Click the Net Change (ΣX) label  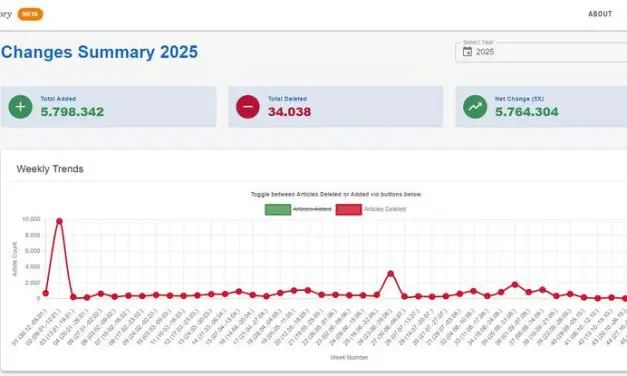point(519,99)
